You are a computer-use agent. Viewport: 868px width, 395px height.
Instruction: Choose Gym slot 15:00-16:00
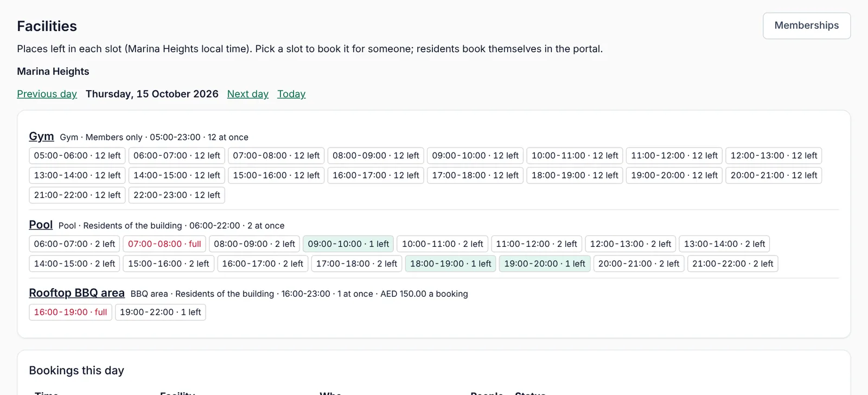[276, 175]
